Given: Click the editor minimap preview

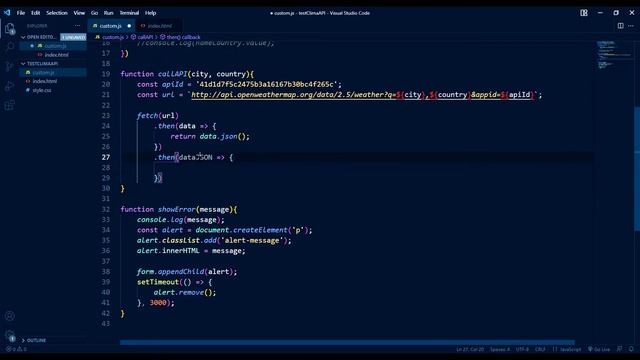Looking at the screenshot, I should (x=614, y=55).
